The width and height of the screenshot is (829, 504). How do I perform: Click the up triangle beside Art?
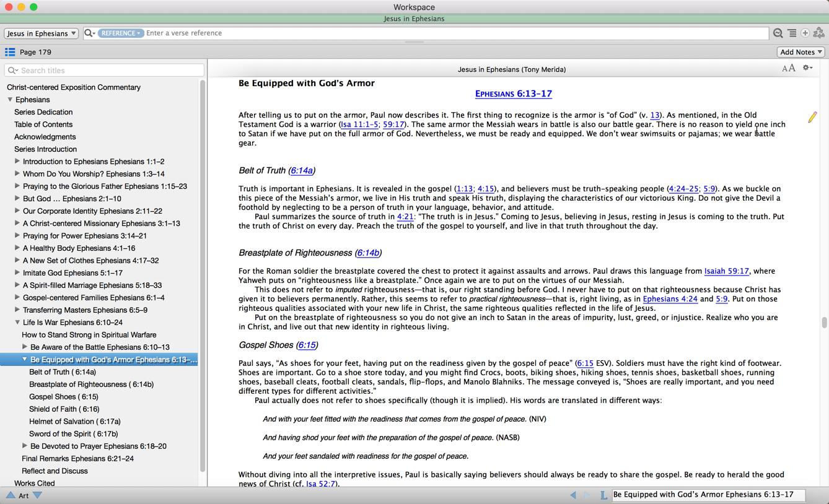click(x=11, y=495)
